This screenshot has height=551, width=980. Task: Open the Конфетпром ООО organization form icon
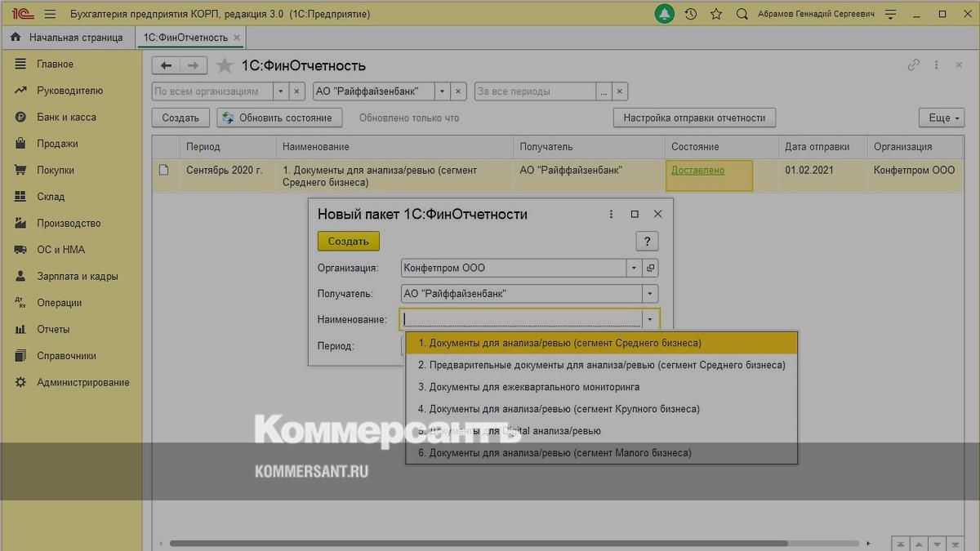click(650, 268)
